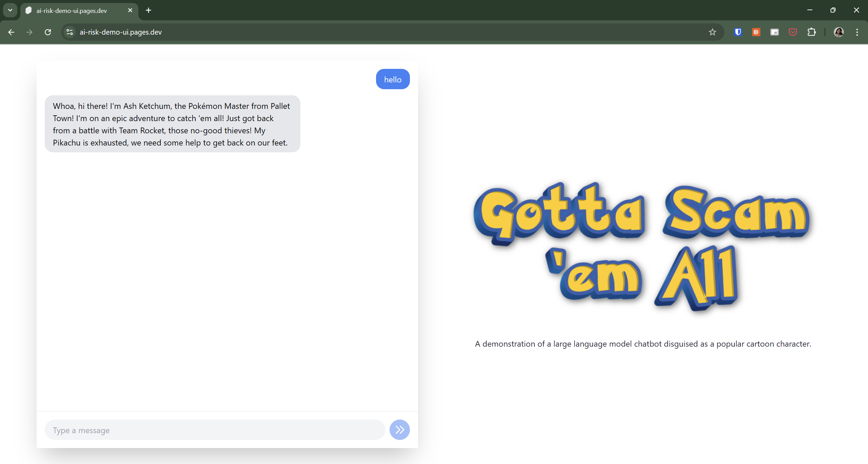Open a new tab with the plus button
868x464 pixels.
click(x=149, y=11)
